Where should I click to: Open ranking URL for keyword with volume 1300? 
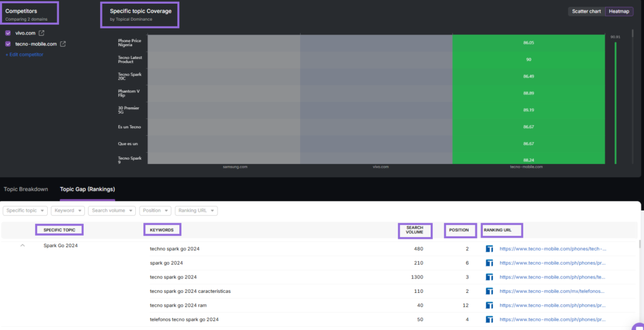(x=553, y=277)
